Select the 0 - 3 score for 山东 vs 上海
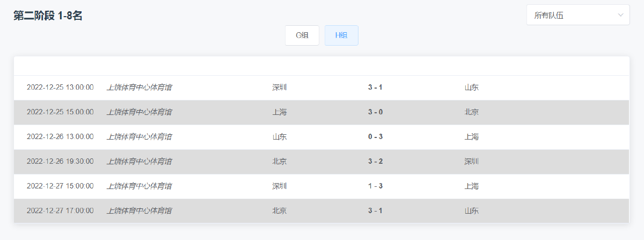Screen dimensions: 644x240 pos(375,137)
